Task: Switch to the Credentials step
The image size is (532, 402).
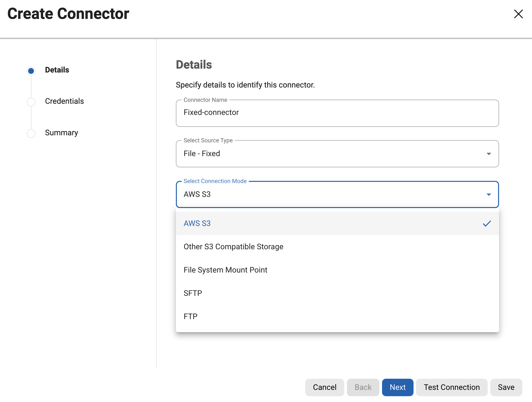Action: [64, 101]
